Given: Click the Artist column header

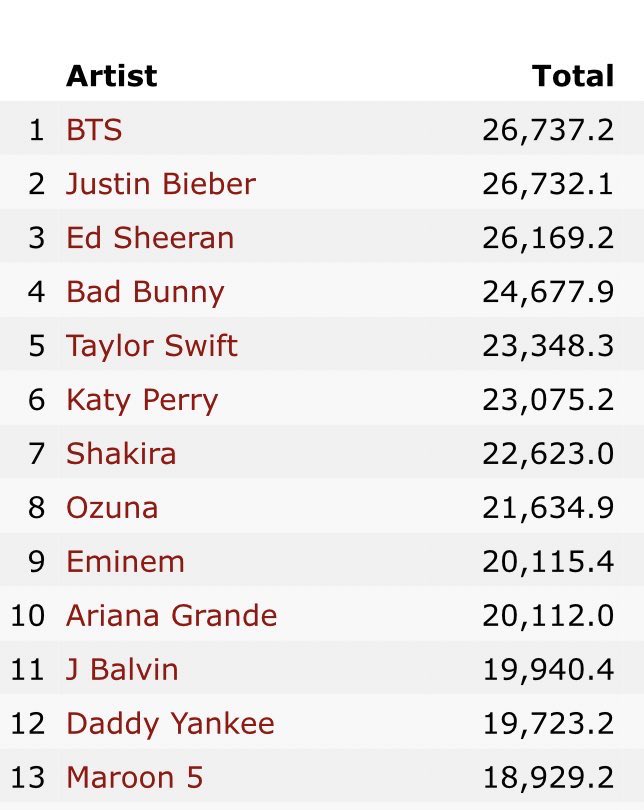Looking at the screenshot, I should point(112,76).
